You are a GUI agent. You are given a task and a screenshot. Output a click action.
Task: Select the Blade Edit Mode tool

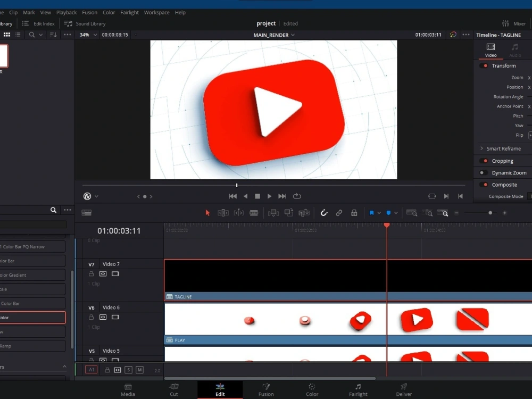(254, 213)
